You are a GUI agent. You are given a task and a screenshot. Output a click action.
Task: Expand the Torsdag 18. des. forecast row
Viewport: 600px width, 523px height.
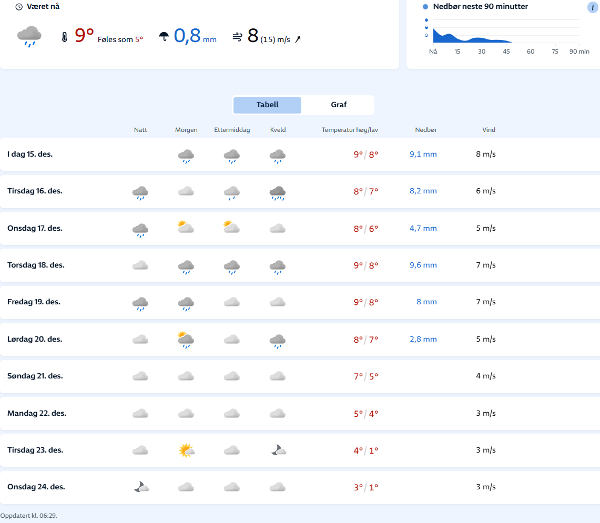coord(300,265)
